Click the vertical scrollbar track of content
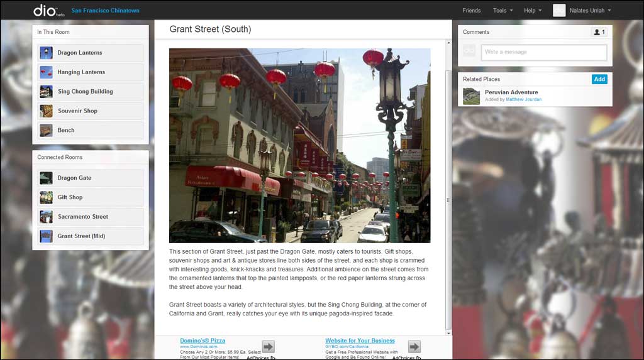This screenshot has height=360, width=644. 448,188
